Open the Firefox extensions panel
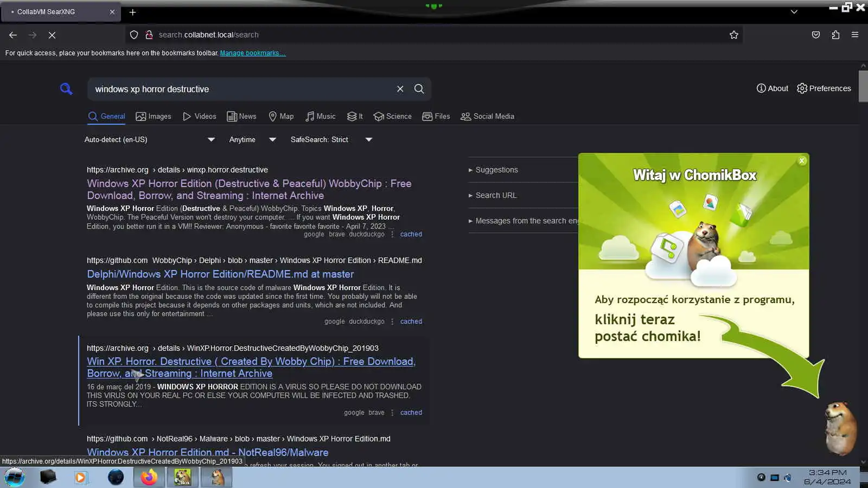 [835, 35]
